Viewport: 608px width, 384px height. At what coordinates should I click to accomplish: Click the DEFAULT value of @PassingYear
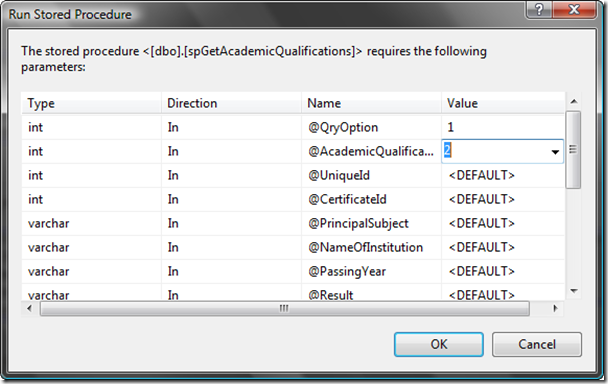503,272
